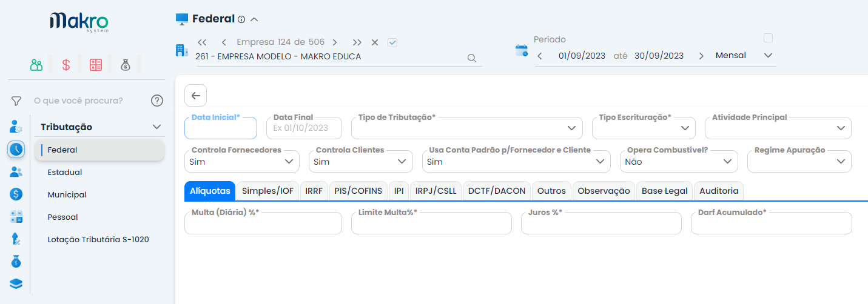The height and width of the screenshot is (304, 868).
Task: Select the layers stack sidebar icon
Action: (16, 283)
